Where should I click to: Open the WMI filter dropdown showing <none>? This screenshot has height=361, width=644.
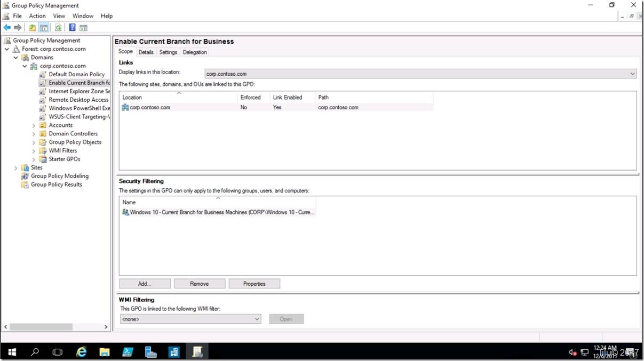[190, 319]
